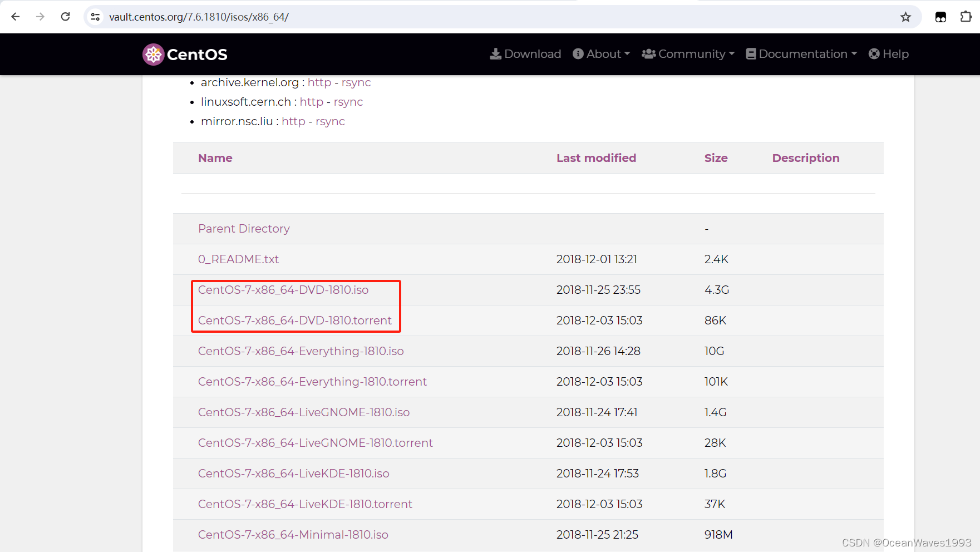This screenshot has width=980, height=552.
Task: Open mirror.nsc.liu http mirror link
Action: [293, 121]
